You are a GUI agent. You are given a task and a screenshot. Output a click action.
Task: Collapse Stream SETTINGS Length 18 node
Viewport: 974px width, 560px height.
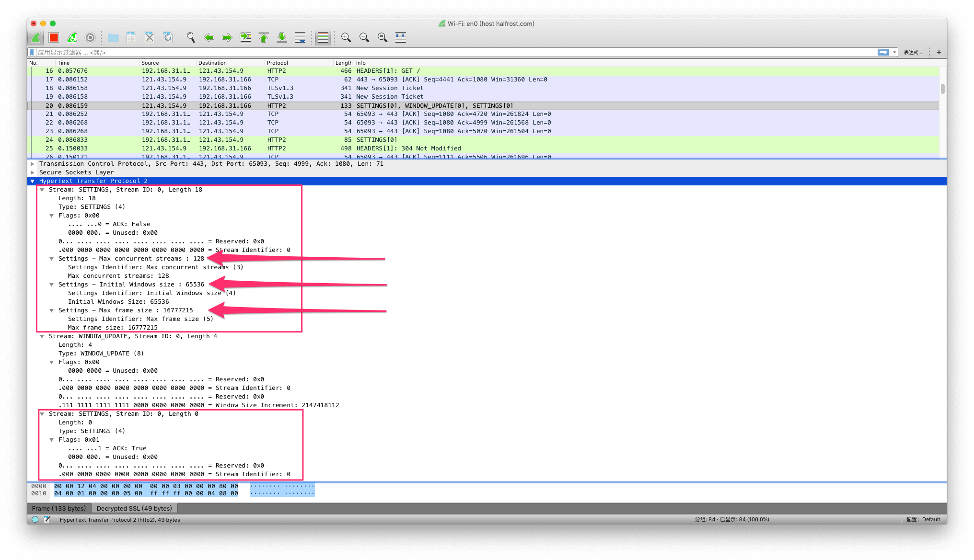coord(42,190)
